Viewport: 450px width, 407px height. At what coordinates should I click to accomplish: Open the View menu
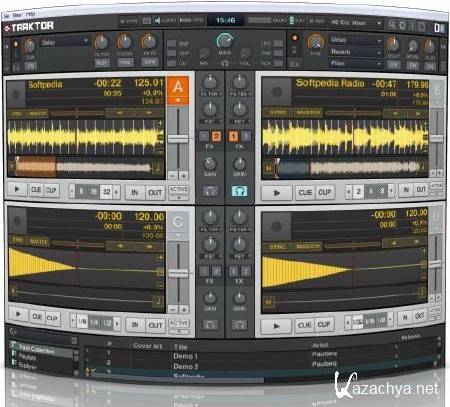17,15
